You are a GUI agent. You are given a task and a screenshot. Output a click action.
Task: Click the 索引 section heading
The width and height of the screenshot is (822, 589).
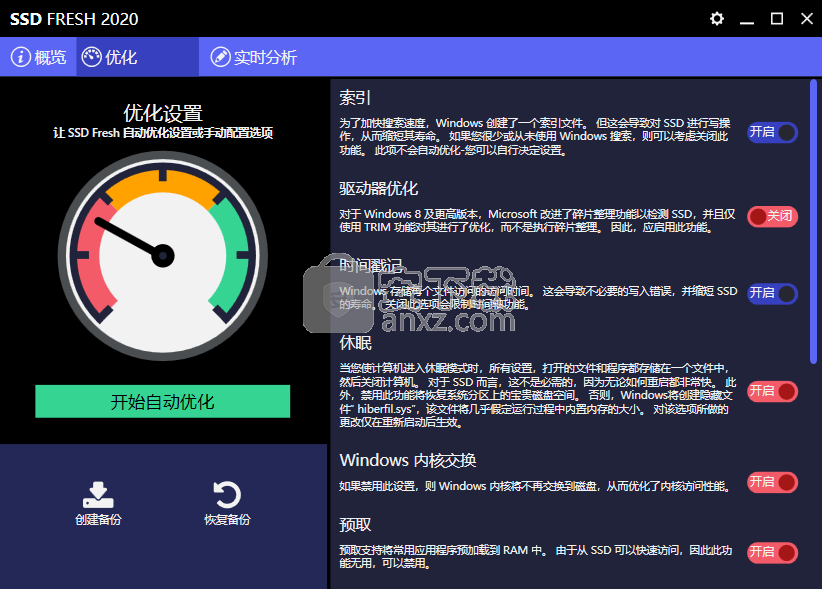point(355,97)
